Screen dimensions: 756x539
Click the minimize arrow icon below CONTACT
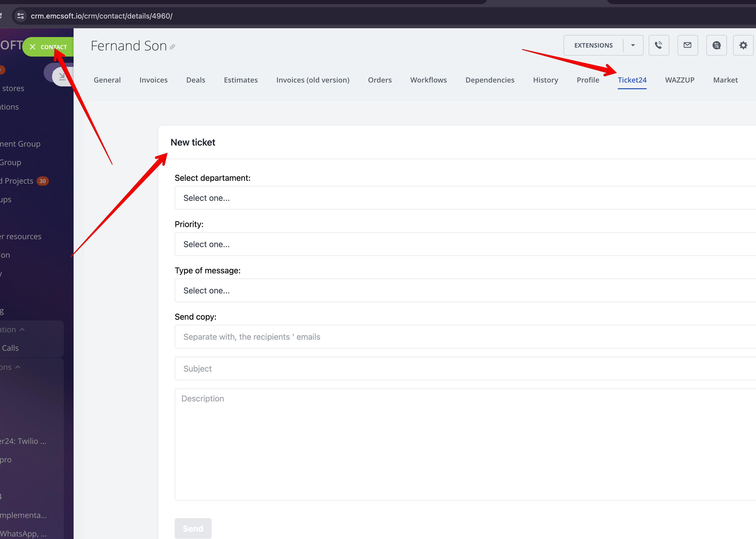(x=62, y=77)
